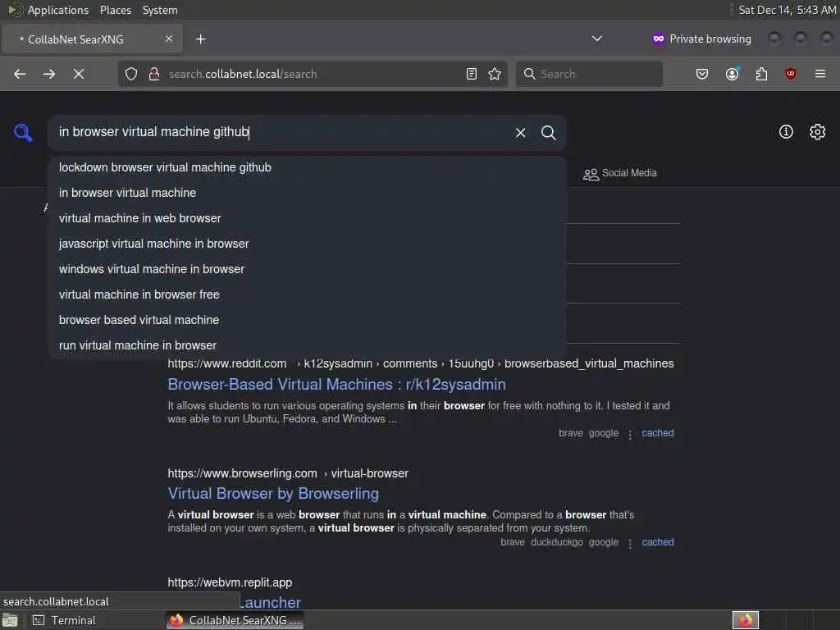Open Browserling result options (three dots)
The width and height of the screenshot is (840, 630).
click(x=630, y=543)
